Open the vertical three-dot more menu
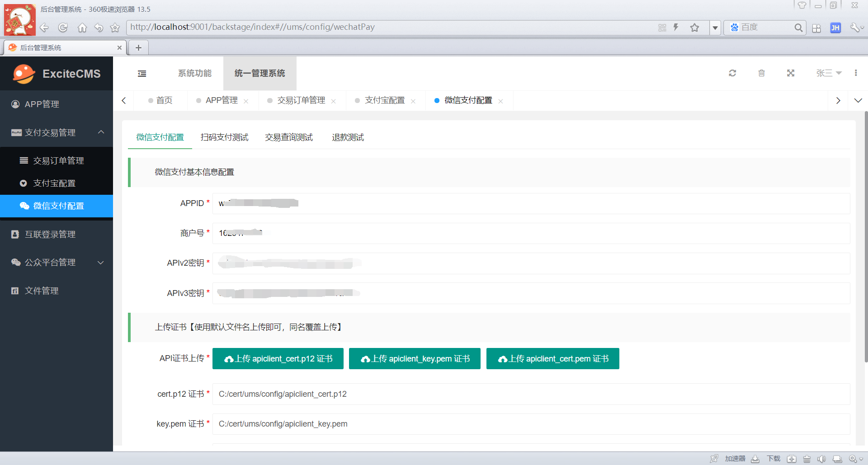This screenshot has width=868, height=465. pyautogui.click(x=856, y=73)
